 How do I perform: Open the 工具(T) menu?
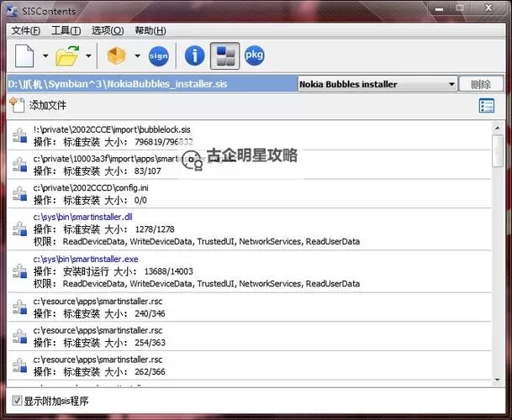[x=66, y=30]
